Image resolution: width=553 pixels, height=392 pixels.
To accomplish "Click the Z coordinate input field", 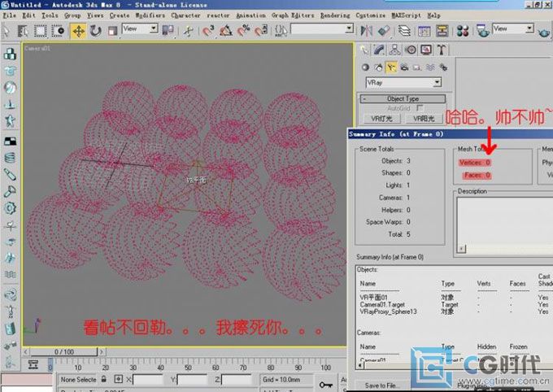I will pyautogui.click(x=237, y=380).
